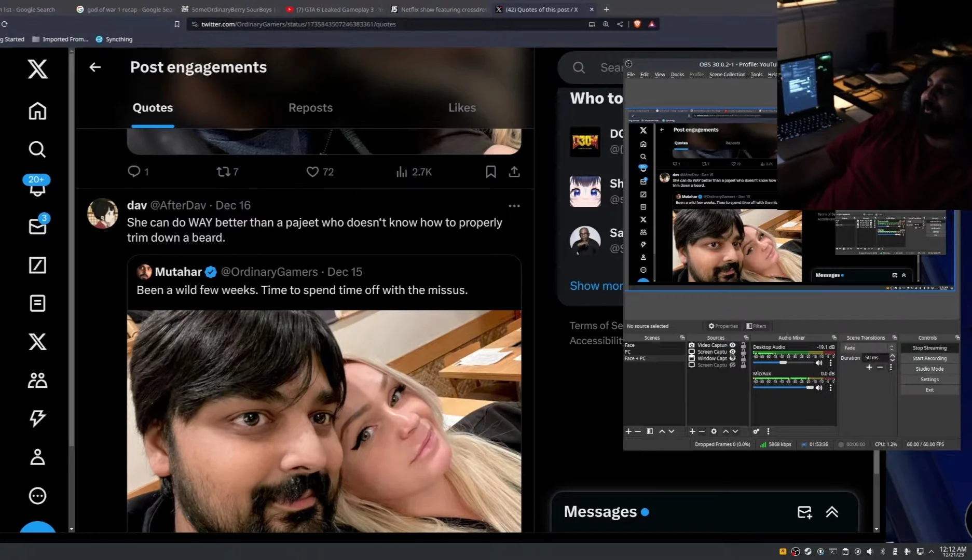Viewport: 972px width, 560px height.
Task: Toggle visibility of Window Capture source
Action: click(x=733, y=358)
